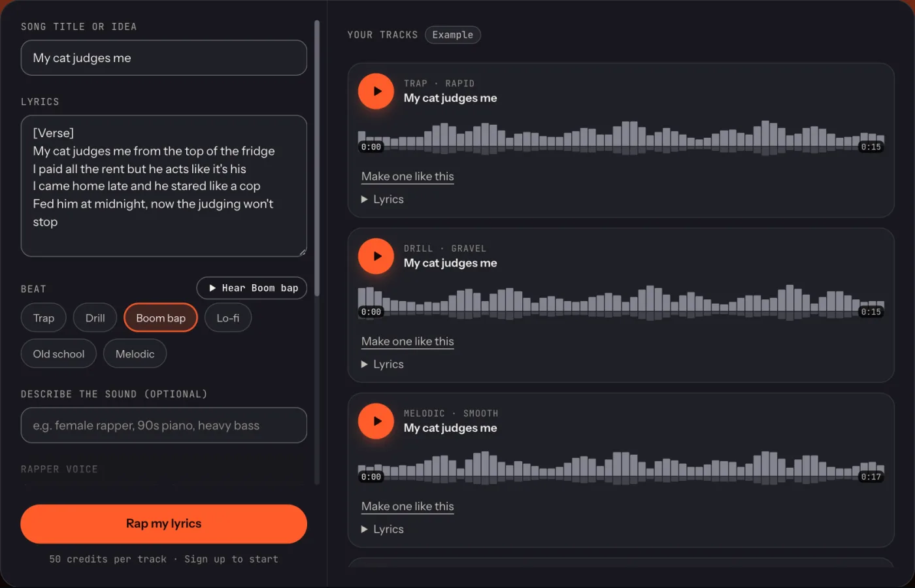Click inside the Lyrics text area
The width and height of the screenshot is (915, 588).
pos(164,186)
